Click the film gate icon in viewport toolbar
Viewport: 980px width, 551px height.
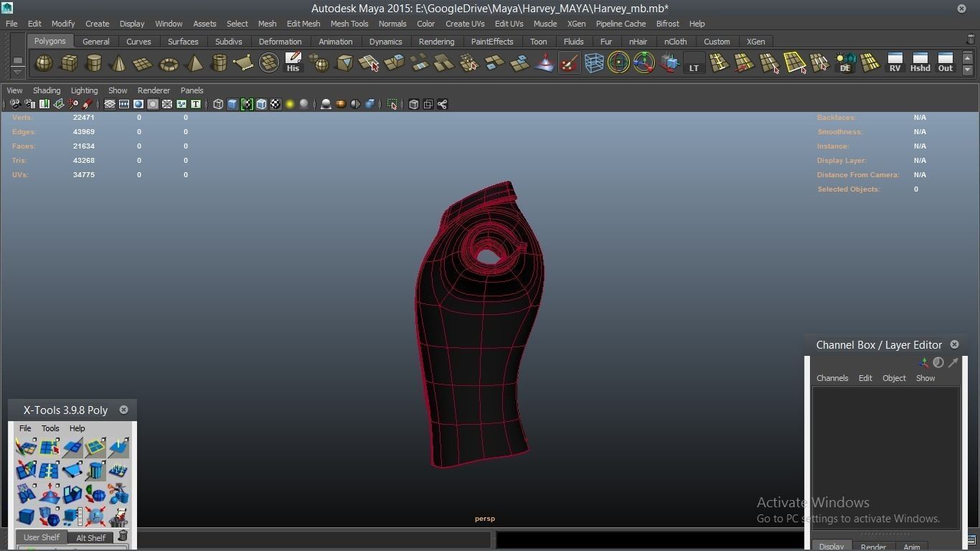click(x=124, y=104)
